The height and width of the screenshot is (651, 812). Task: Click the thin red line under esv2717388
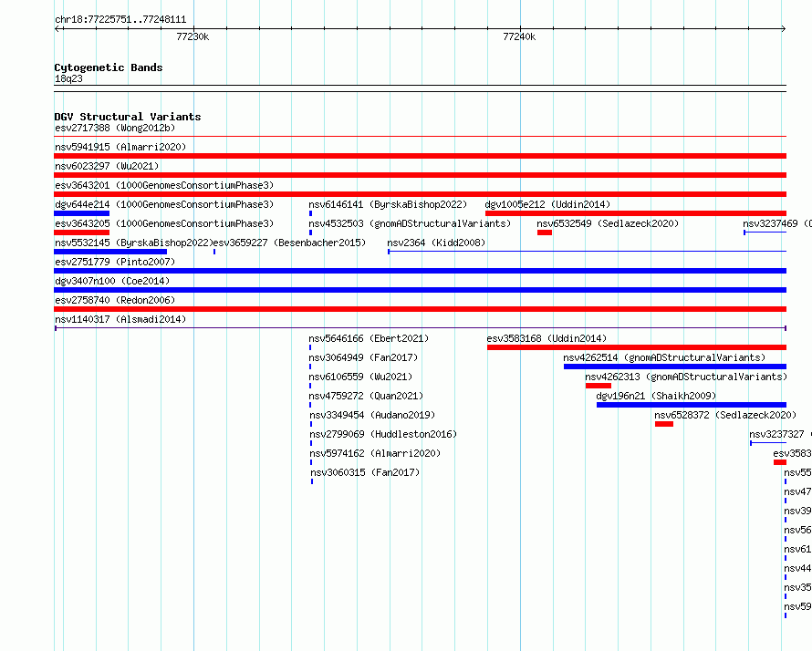pyautogui.click(x=420, y=137)
